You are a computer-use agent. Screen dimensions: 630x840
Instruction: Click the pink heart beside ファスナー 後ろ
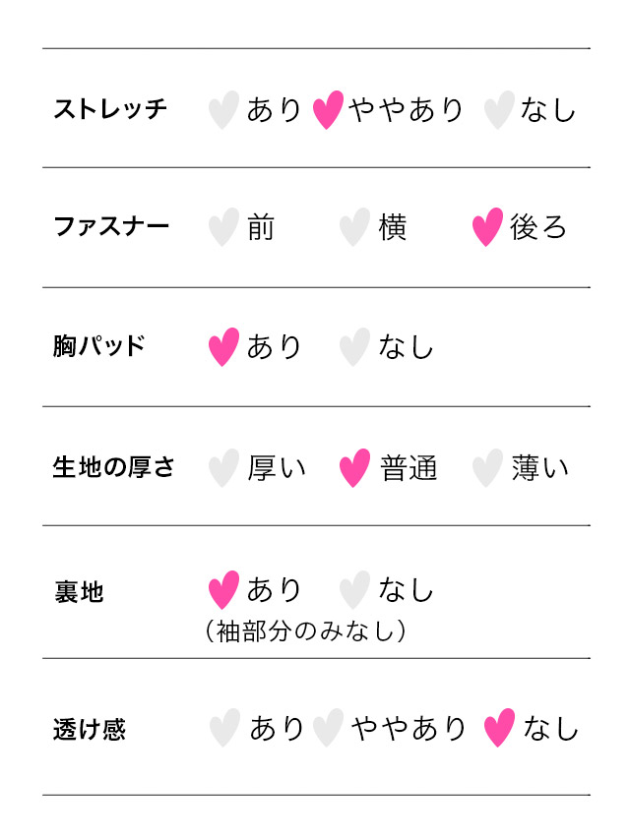(487, 227)
